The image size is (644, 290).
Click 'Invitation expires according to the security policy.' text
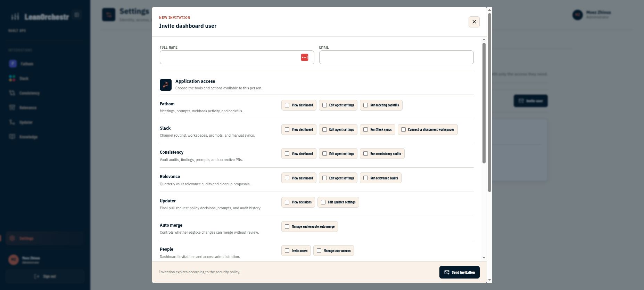(199, 272)
